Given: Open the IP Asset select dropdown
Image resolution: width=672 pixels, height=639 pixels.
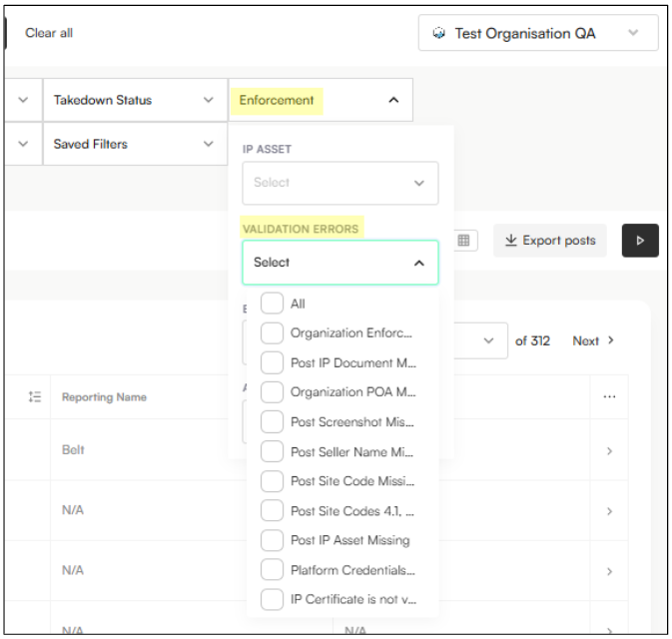Looking at the screenshot, I should pyautogui.click(x=339, y=183).
